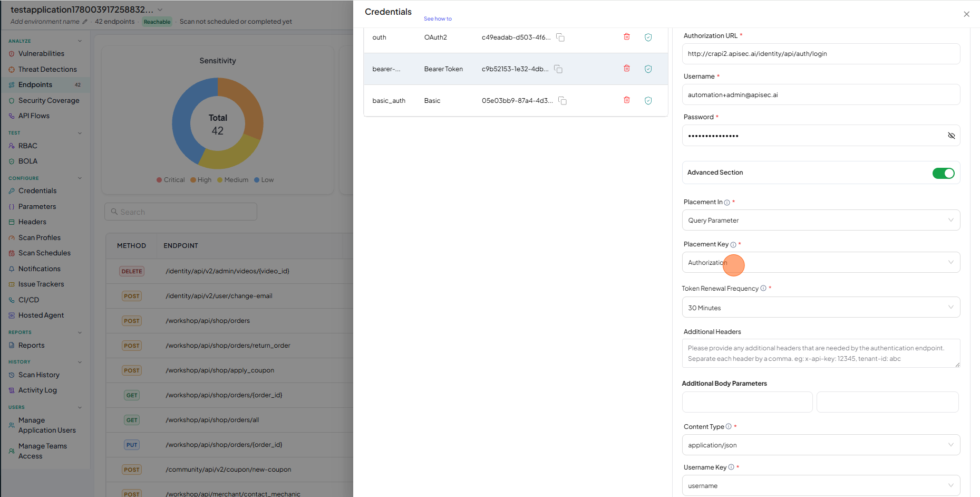Copy the basic_auth credential ID

562,101
